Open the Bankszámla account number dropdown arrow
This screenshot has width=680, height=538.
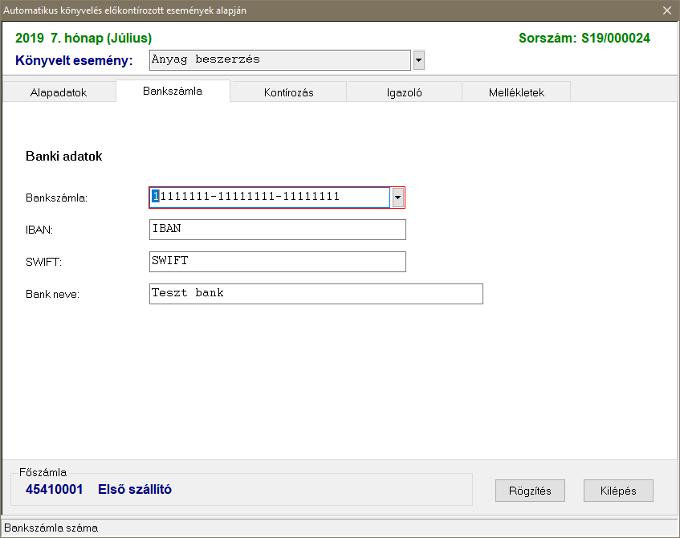coord(397,197)
